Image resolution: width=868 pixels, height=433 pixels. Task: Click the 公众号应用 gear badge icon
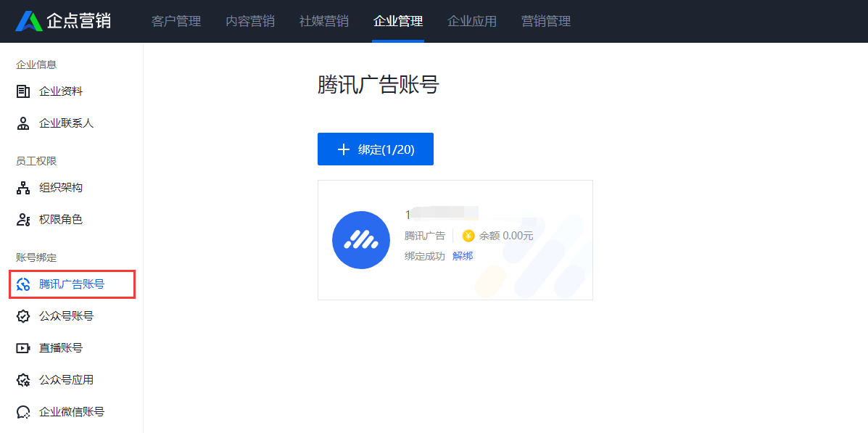(x=22, y=380)
